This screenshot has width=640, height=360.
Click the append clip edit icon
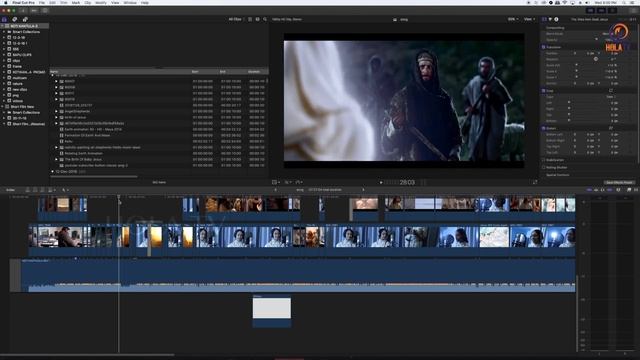click(x=42, y=190)
